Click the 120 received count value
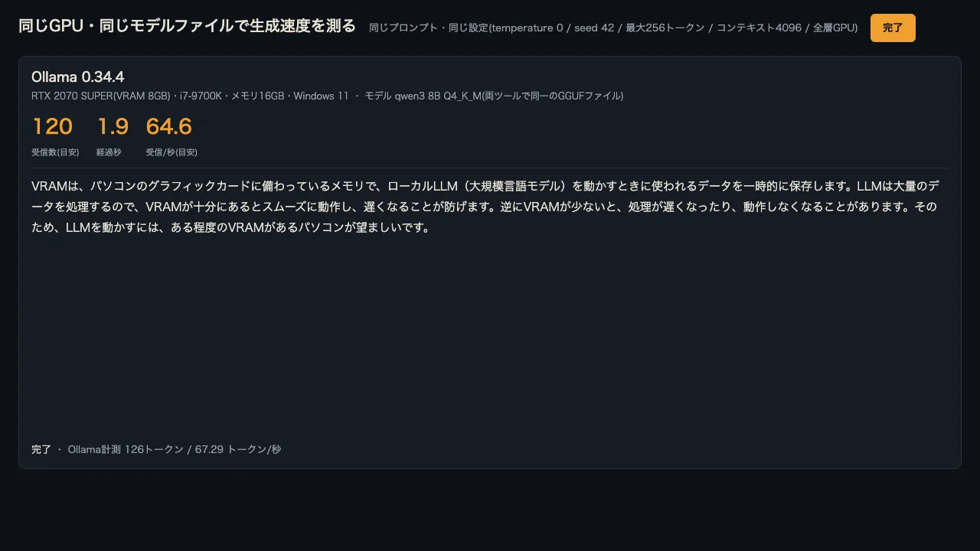This screenshot has width=980, height=551. point(52,126)
